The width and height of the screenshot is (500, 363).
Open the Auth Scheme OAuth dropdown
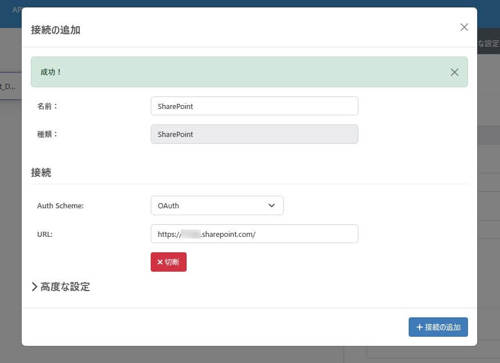click(x=217, y=205)
